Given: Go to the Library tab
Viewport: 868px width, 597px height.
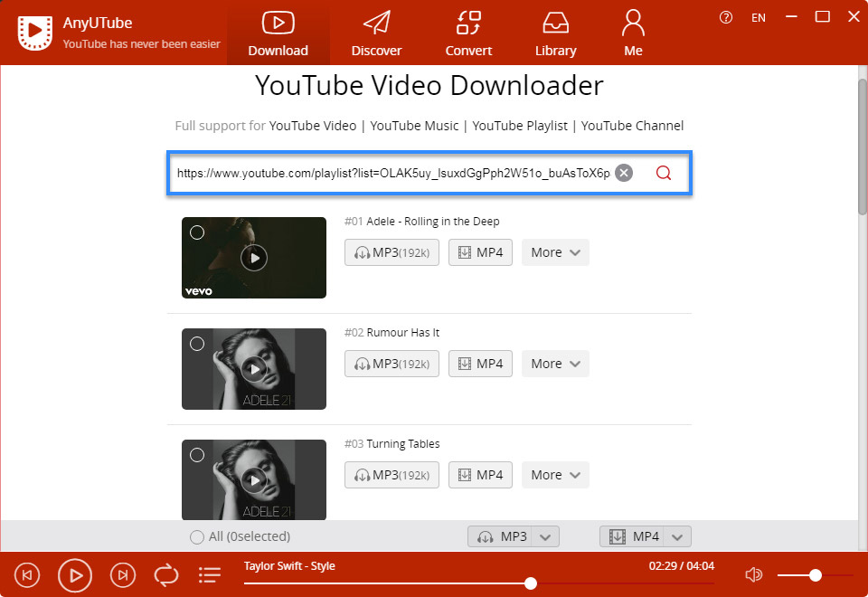Looking at the screenshot, I should 556,33.
